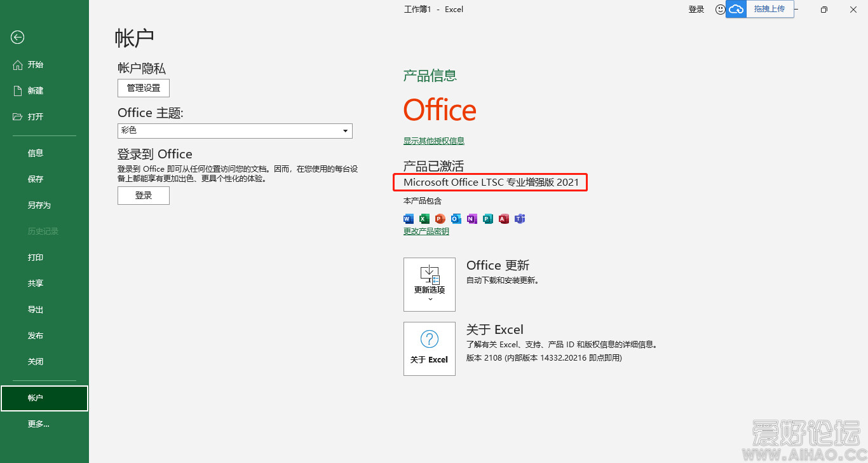Go to 打印 in the sidebar
Viewport: 868px width, 463px height.
tap(35, 258)
